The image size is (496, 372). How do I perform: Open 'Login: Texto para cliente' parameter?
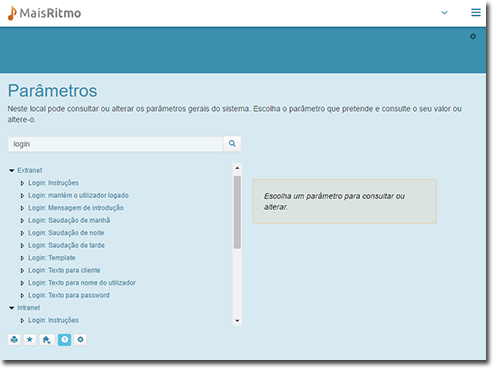point(64,270)
